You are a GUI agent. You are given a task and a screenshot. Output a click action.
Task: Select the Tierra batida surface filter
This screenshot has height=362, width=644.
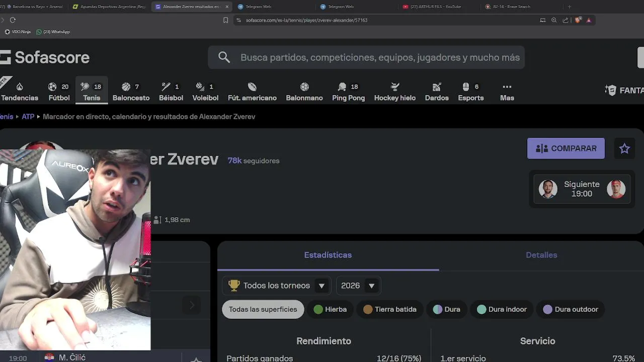(390, 309)
